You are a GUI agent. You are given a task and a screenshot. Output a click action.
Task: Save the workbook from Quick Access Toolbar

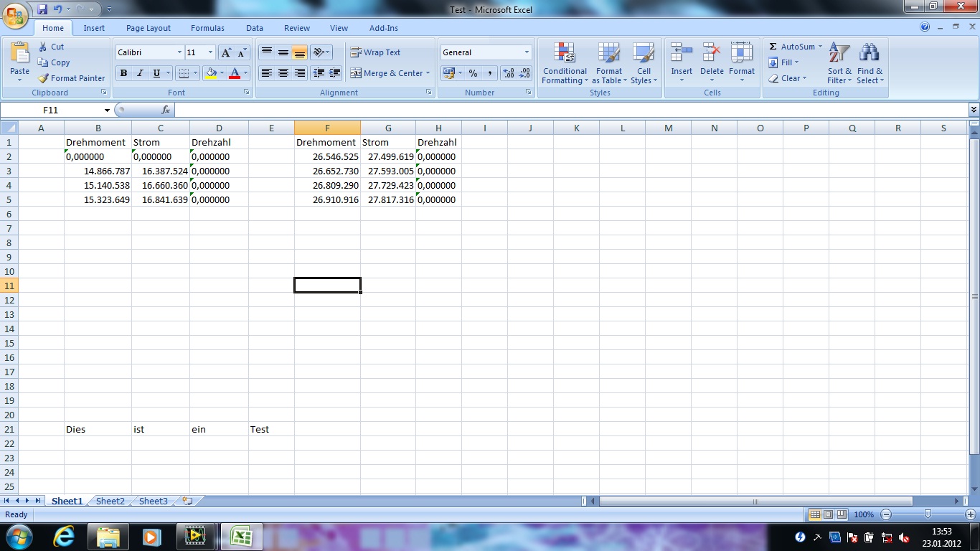[42, 9]
